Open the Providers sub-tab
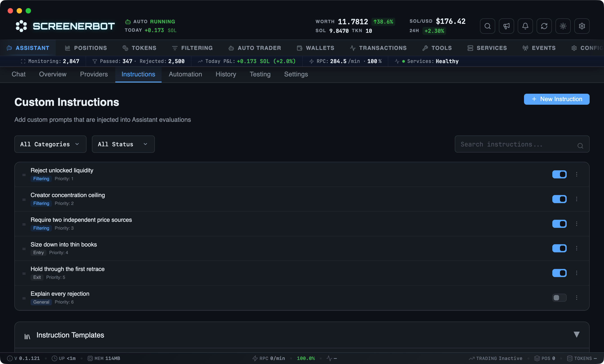Image resolution: width=604 pixels, height=364 pixels. 94,74
